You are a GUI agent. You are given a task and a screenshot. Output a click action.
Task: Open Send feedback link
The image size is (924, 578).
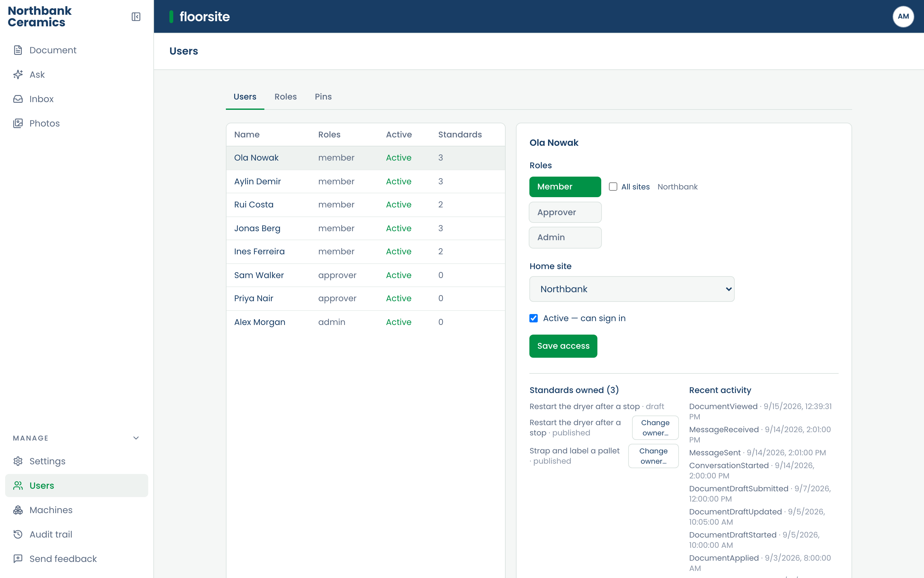(x=76, y=559)
